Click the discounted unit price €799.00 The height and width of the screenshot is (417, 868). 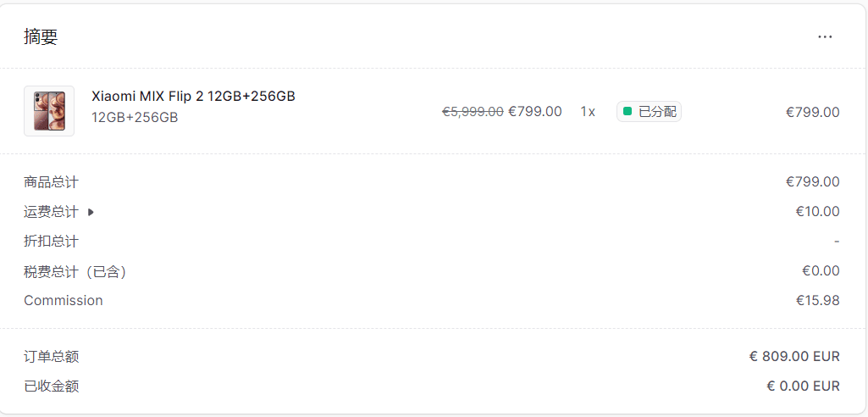(x=535, y=112)
